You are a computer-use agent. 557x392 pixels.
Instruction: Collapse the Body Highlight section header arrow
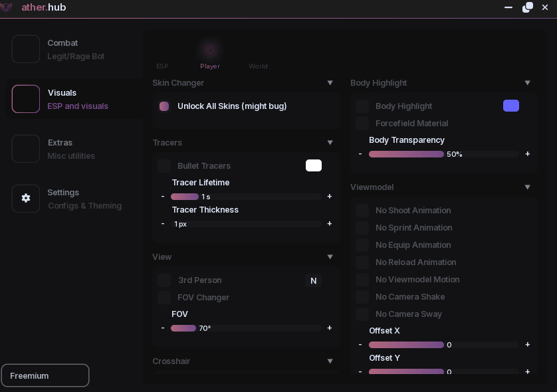pos(528,83)
